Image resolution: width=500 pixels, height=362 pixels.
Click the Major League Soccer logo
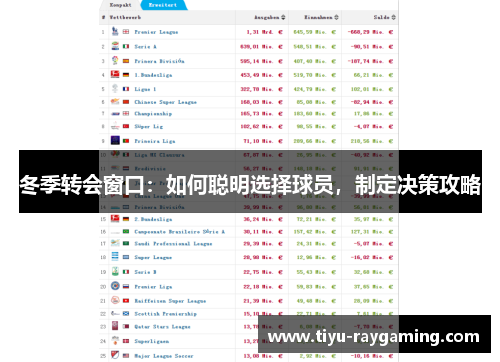click(115, 355)
